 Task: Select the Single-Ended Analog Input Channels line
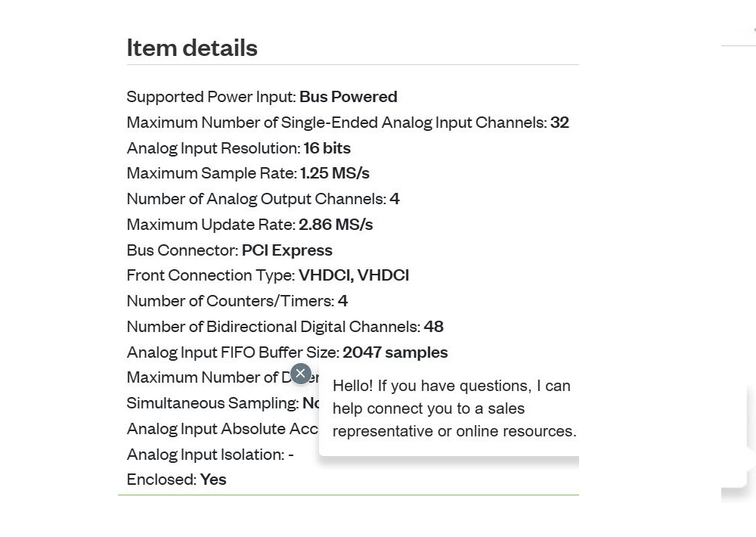(348, 123)
